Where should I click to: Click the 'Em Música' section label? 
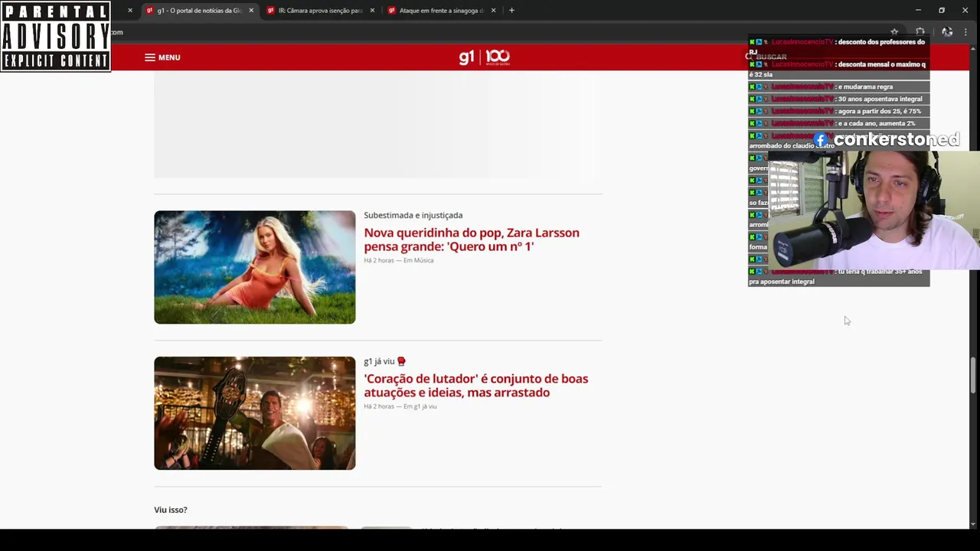point(418,260)
